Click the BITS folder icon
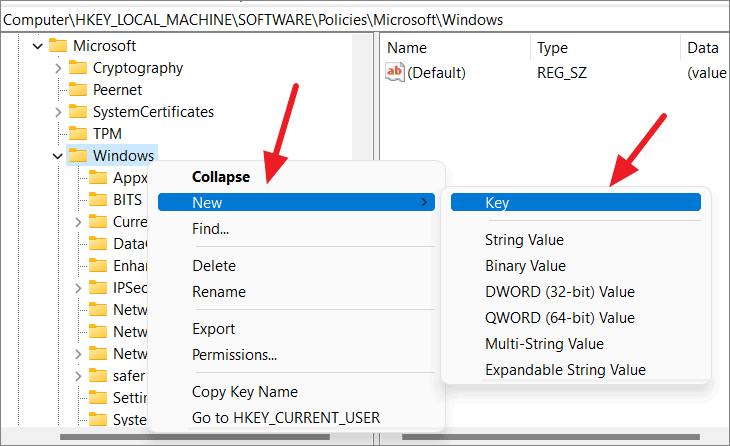 tap(98, 199)
